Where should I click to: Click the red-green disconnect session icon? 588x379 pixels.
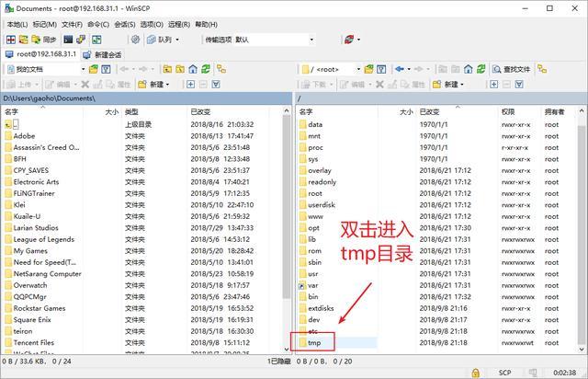[x=349, y=40]
